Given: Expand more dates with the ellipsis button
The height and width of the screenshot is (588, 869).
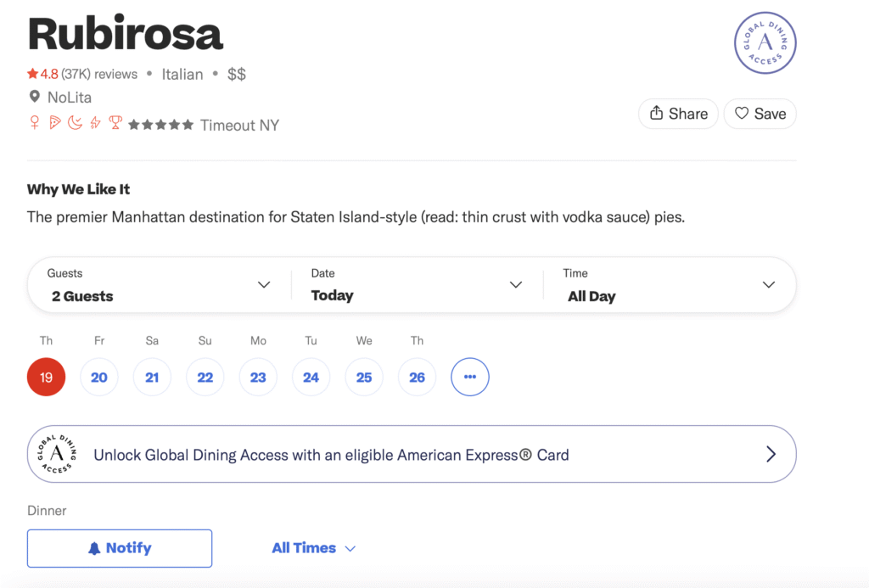Looking at the screenshot, I should tap(469, 377).
